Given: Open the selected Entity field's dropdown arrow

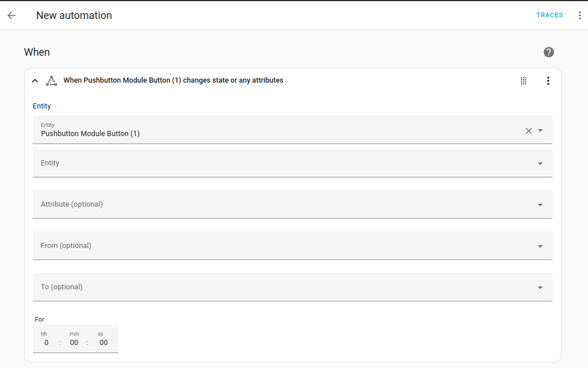Looking at the screenshot, I should click(x=540, y=130).
